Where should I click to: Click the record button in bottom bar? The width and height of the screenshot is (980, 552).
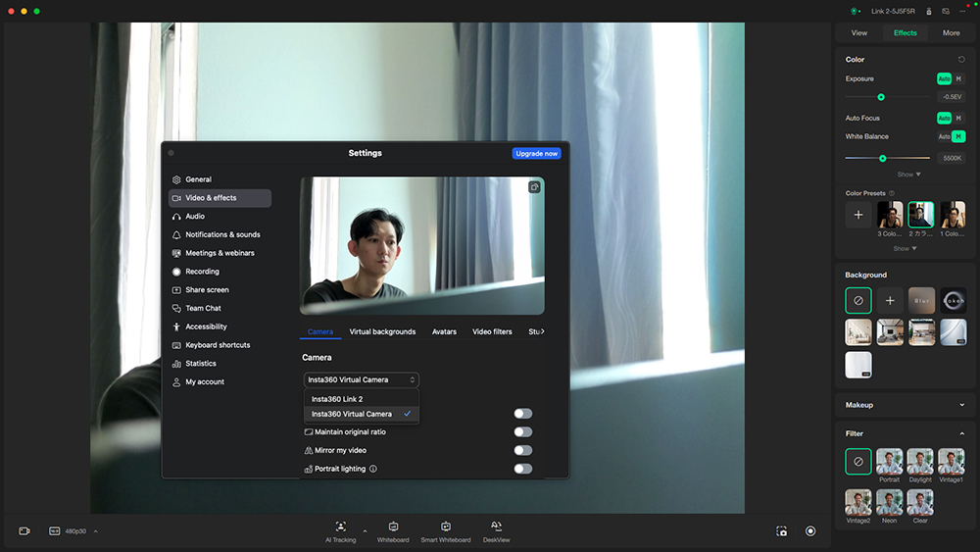pyautogui.click(x=810, y=530)
